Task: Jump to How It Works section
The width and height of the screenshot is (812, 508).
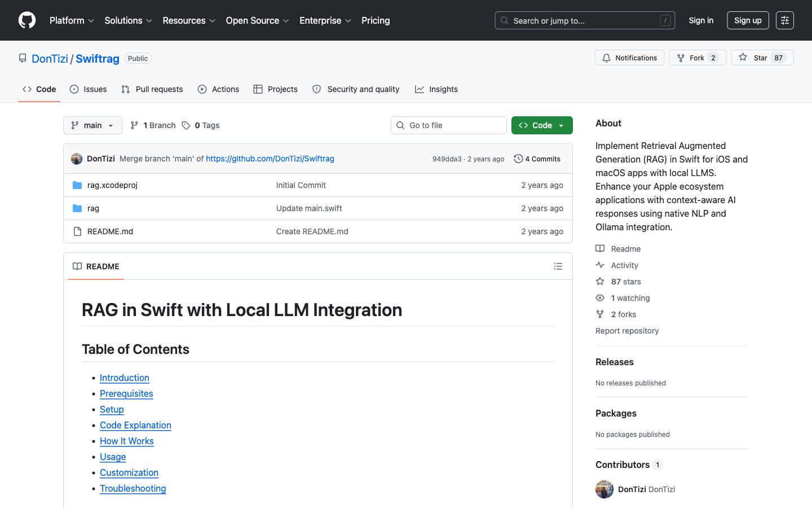Action: click(127, 441)
